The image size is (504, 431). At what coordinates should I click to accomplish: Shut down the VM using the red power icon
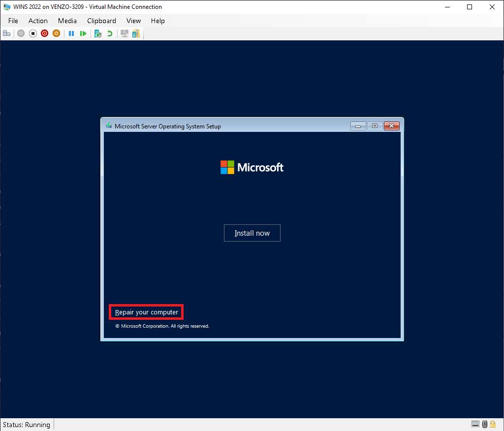[45, 33]
